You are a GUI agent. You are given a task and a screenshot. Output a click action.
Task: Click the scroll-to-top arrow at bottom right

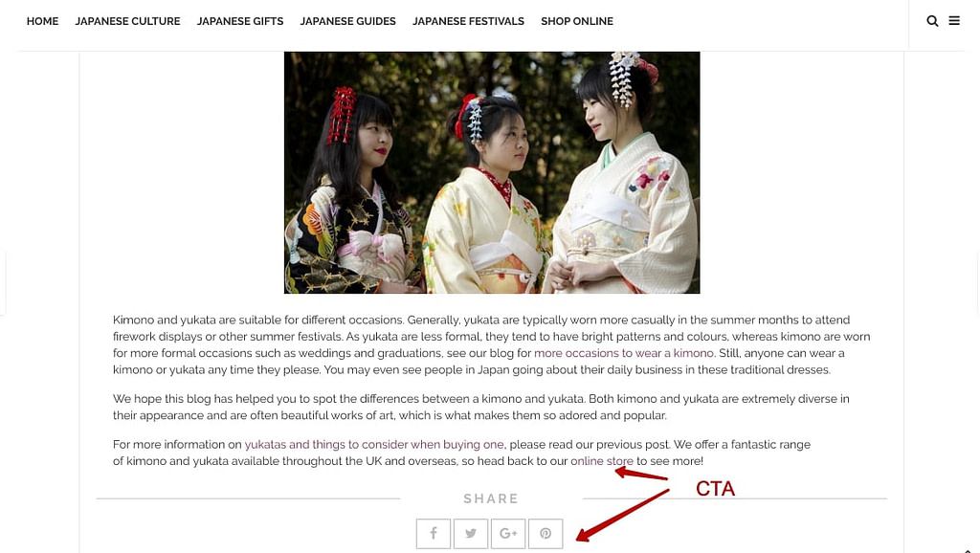(x=968, y=550)
